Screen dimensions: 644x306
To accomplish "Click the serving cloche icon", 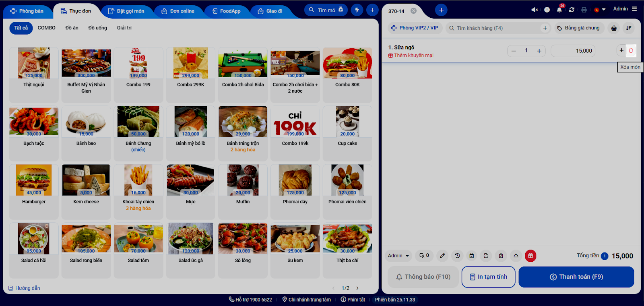I will pos(516,256).
